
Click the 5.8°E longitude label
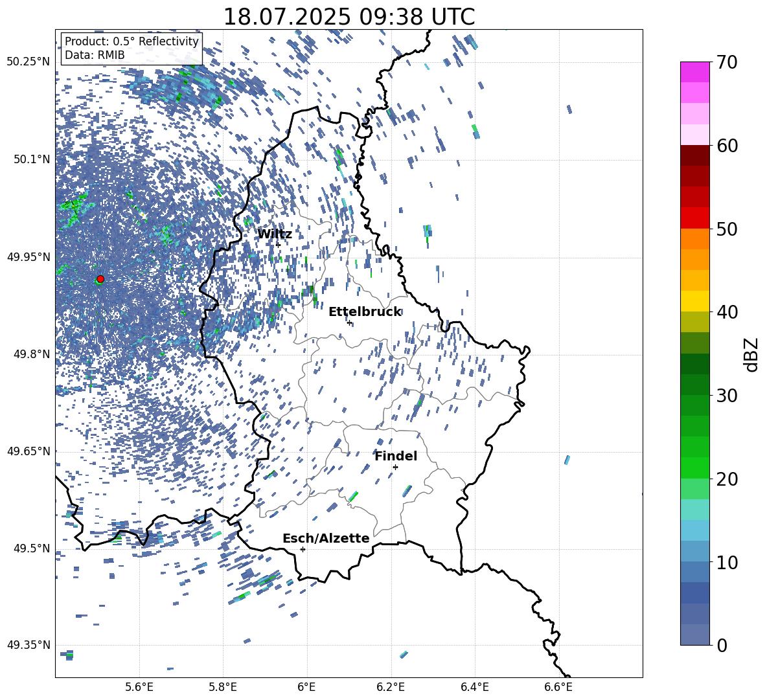223,688
